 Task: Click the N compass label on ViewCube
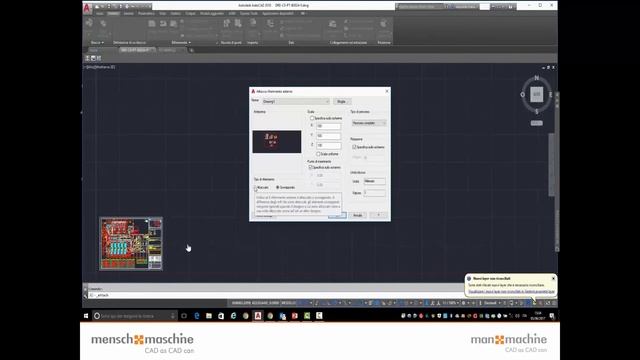[x=536, y=78]
